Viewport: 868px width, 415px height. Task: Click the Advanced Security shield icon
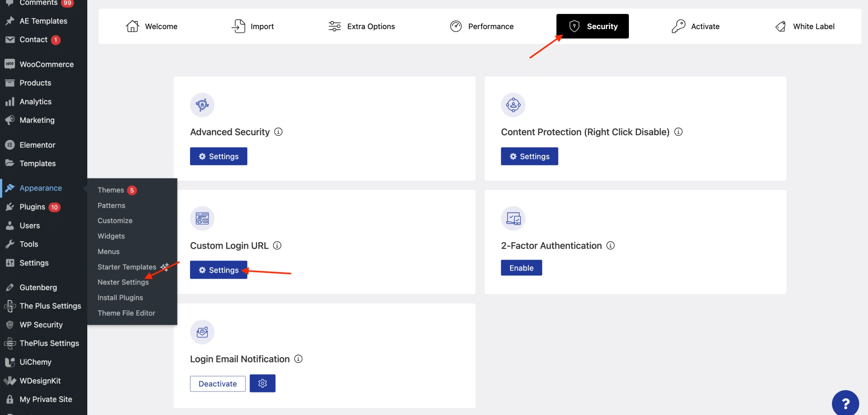202,105
